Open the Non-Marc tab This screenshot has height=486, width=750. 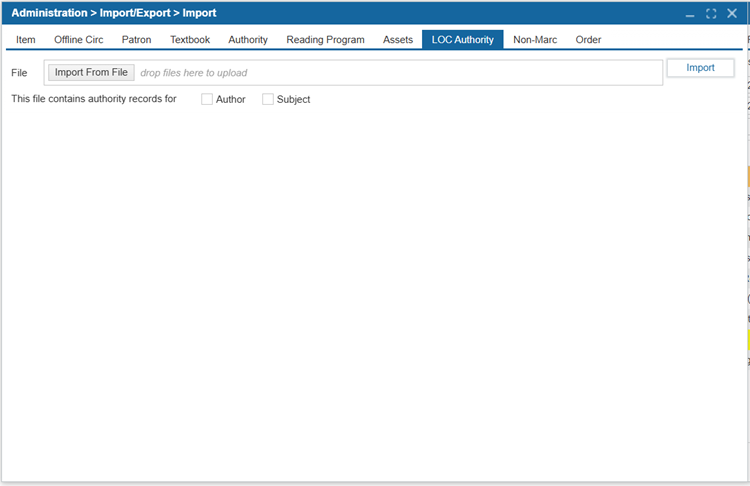pyautogui.click(x=535, y=40)
